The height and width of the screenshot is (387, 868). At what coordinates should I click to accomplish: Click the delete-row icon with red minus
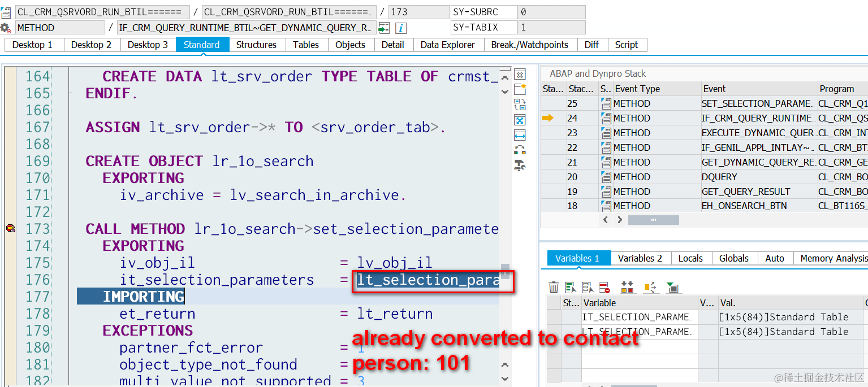(x=604, y=288)
